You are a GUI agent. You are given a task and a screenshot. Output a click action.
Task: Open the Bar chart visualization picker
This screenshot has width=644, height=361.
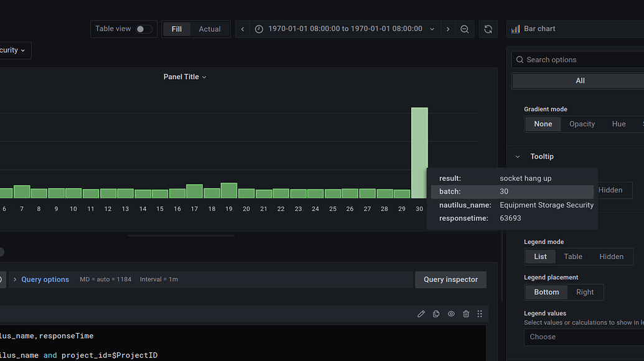(548, 29)
